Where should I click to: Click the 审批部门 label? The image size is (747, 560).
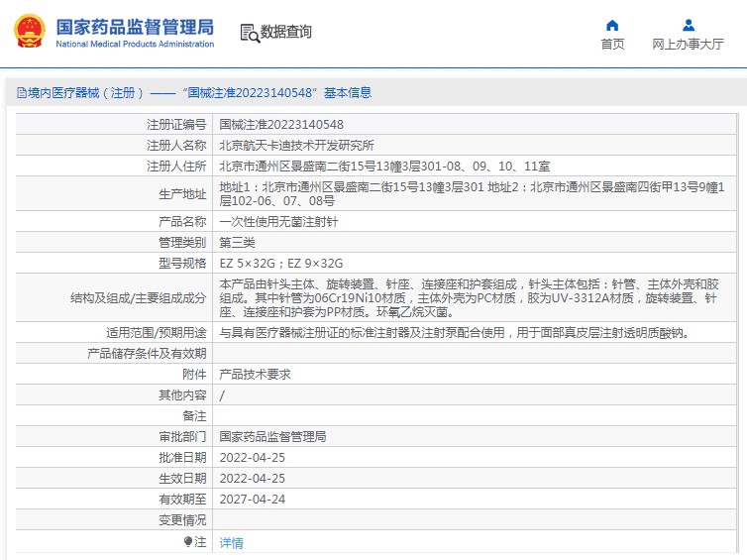tap(182, 437)
